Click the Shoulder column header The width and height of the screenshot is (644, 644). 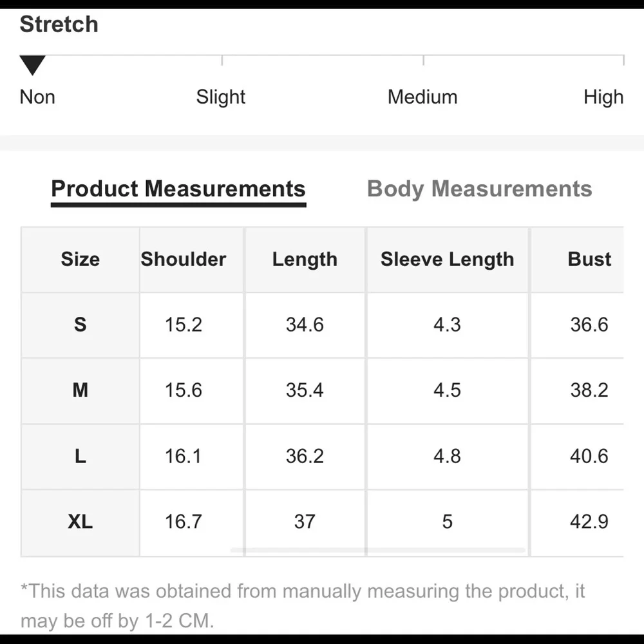coord(184,260)
